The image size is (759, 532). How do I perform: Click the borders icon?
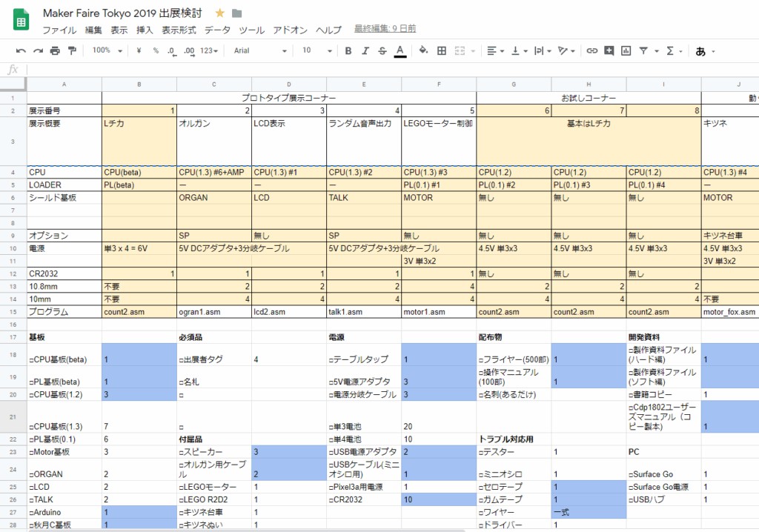(442, 51)
